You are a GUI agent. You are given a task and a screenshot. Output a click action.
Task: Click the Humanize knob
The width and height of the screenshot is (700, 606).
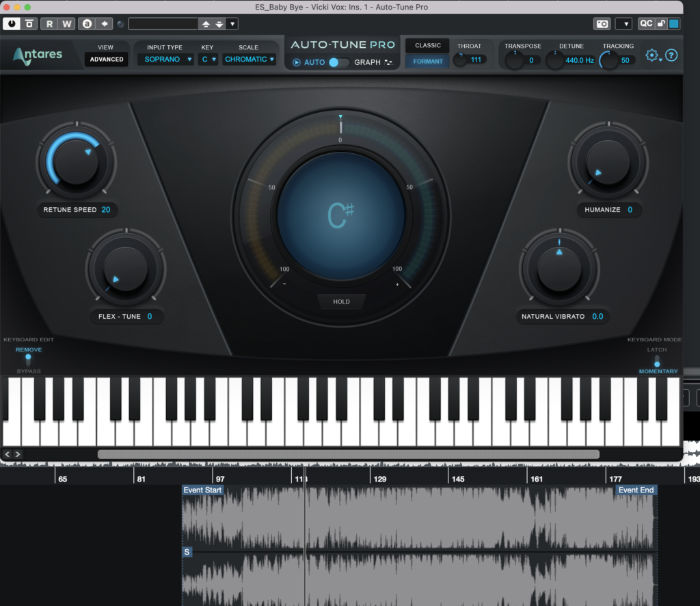click(x=608, y=162)
